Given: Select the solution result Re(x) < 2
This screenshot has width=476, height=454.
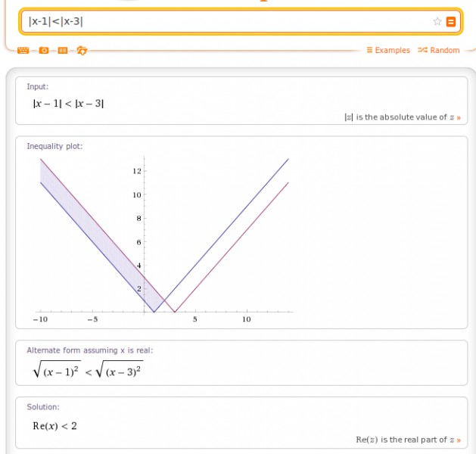Looking at the screenshot, I should point(54,426).
